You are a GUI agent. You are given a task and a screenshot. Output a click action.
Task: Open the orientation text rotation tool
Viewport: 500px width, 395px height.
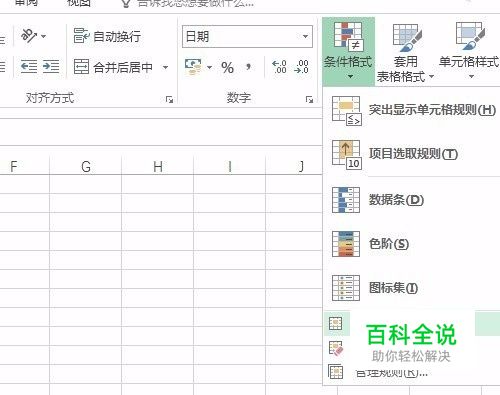point(28,36)
